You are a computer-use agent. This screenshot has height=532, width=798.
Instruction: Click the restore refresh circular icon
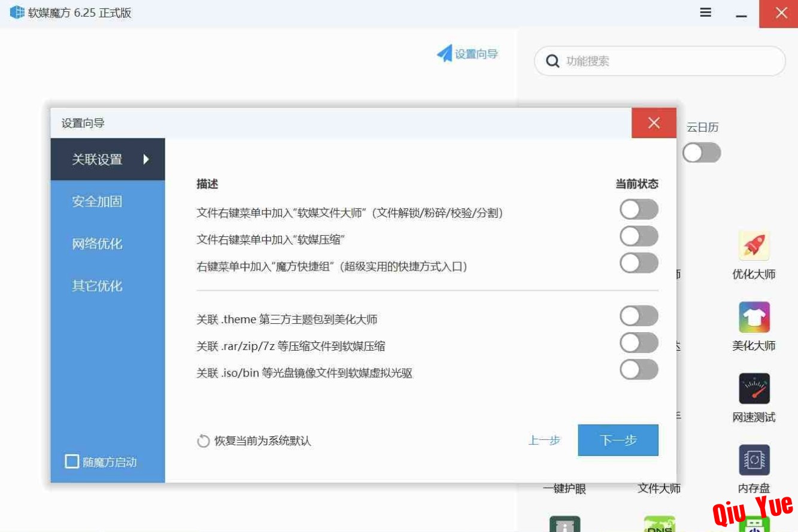pyautogui.click(x=204, y=441)
